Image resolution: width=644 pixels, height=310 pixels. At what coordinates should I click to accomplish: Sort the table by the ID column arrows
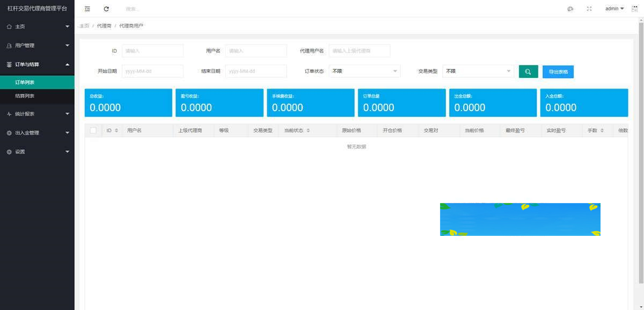pos(116,131)
